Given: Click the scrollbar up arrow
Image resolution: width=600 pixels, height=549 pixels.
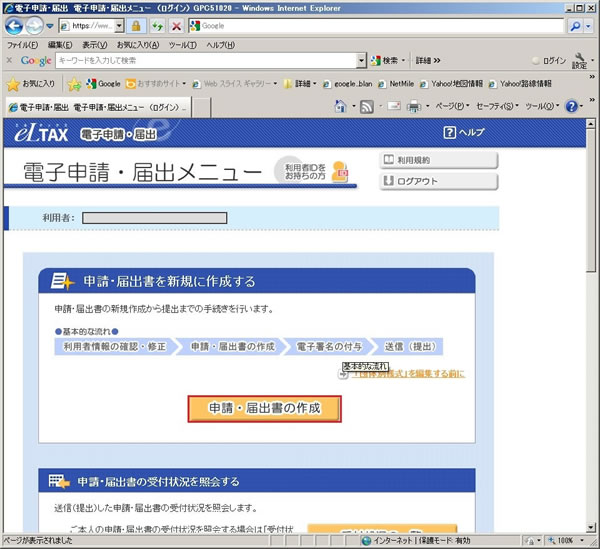Looking at the screenshot, I should coord(591,124).
